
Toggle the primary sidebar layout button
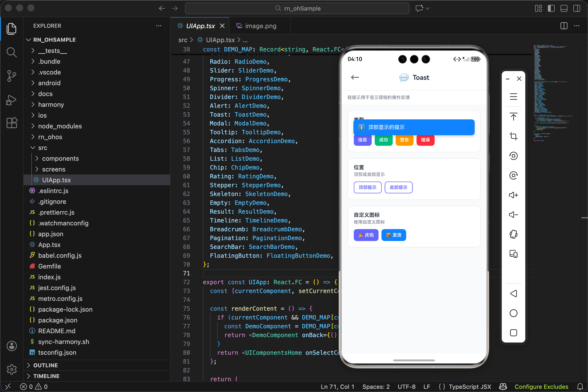coord(551,8)
